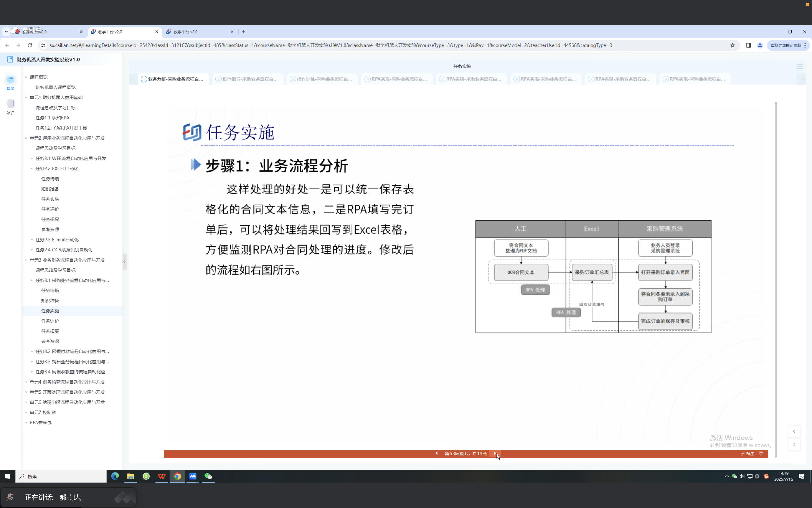Expand 任务2.1 WEB流程自动化应用与开发
The image size is (812, 508).
point(32,159)
